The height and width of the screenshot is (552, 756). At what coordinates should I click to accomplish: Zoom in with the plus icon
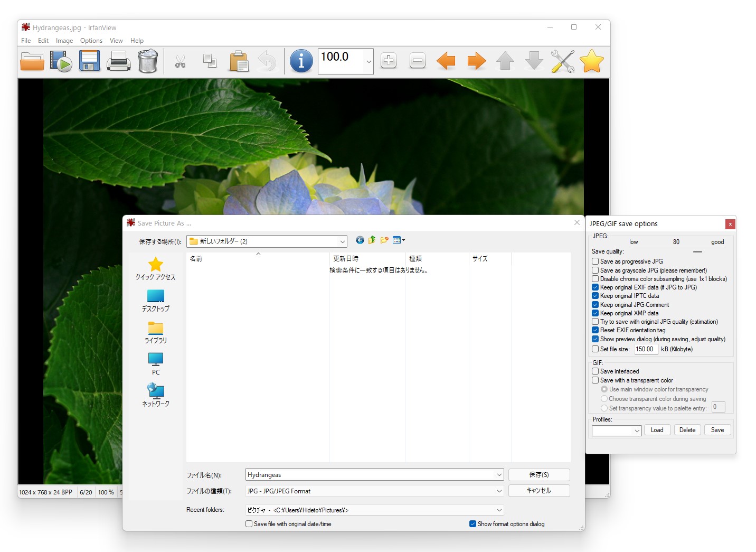coord(389,61)
